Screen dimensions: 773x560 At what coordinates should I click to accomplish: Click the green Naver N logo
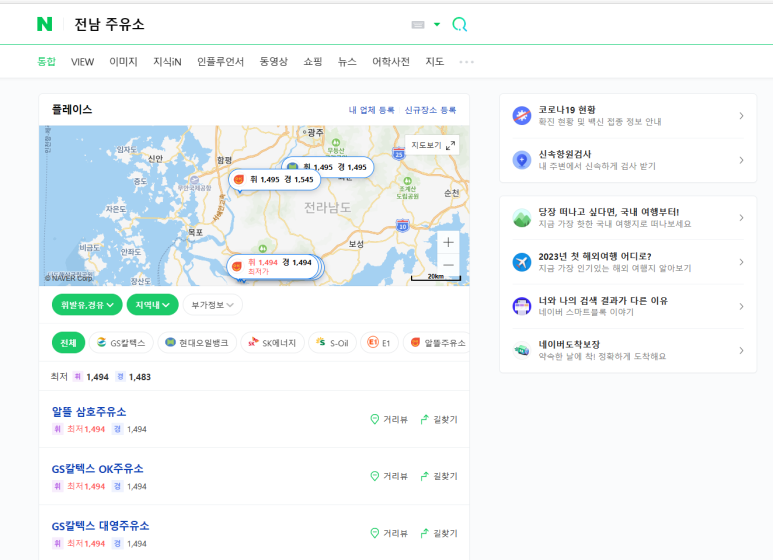click(x=44, y=24)
